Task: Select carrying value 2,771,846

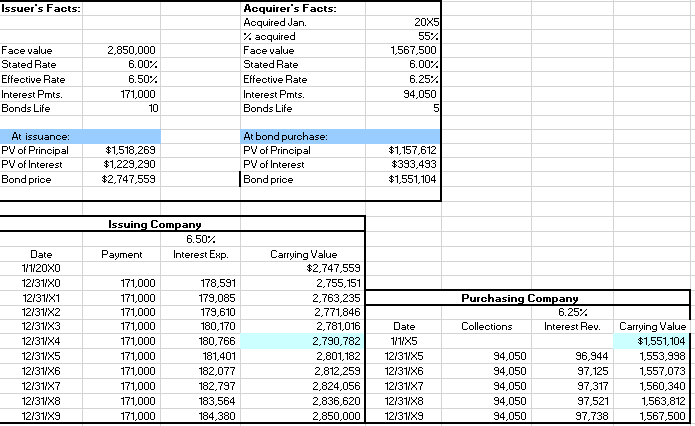Action: 337,313
